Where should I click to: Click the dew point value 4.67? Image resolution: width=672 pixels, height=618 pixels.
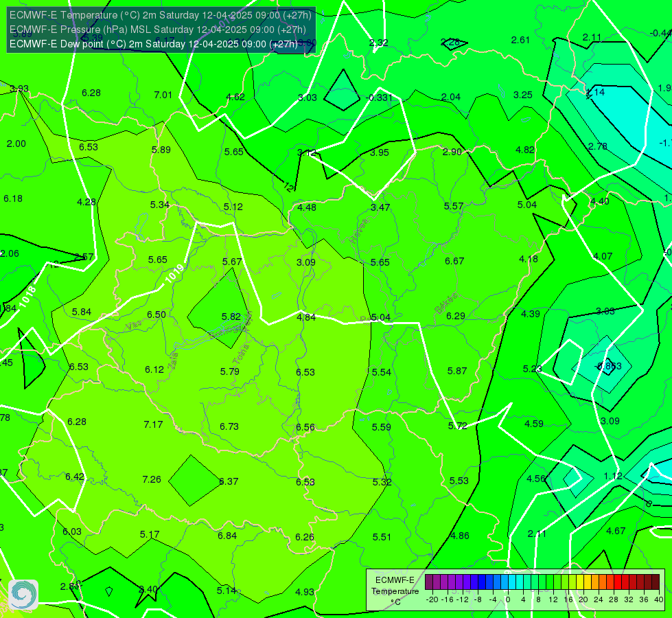tap(616, 531)
